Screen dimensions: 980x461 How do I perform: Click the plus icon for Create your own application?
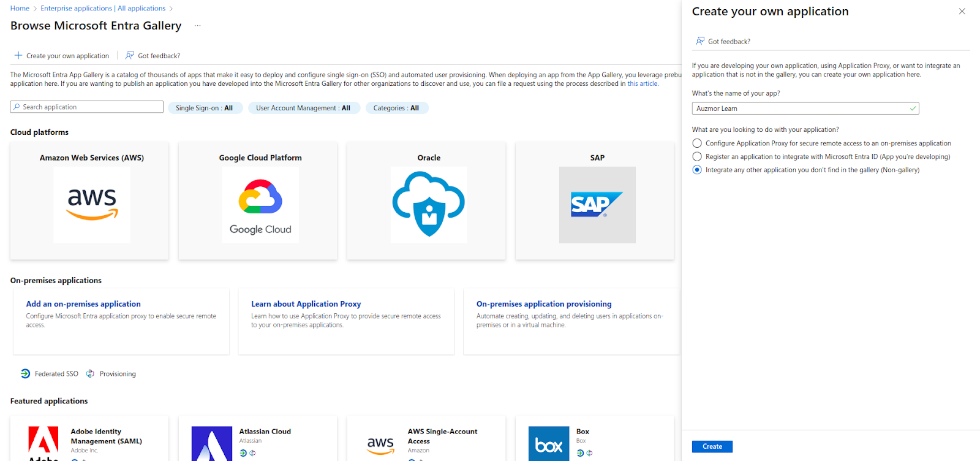click(x=18, y=55)
